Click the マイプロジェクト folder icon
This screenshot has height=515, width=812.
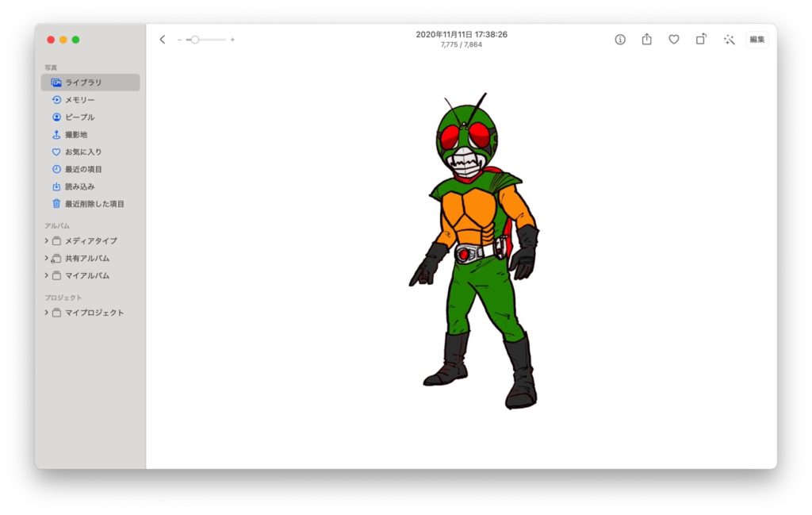(x=56, y=313)
